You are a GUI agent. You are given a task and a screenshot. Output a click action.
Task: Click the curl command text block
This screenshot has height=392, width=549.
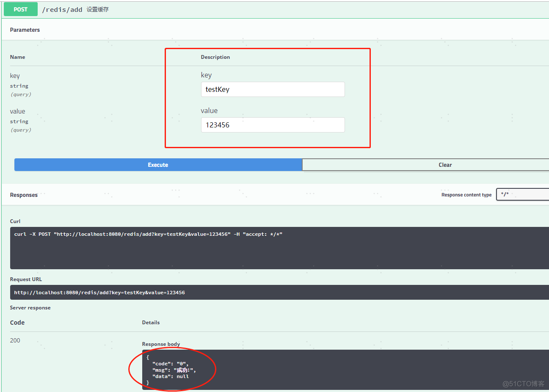pyautogui.click(x=279, y=248)
